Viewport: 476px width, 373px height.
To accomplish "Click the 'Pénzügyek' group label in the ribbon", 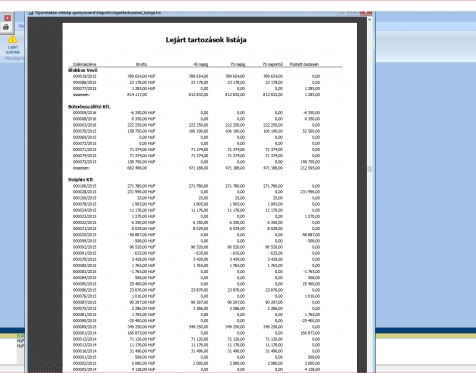I will point(14,58).
